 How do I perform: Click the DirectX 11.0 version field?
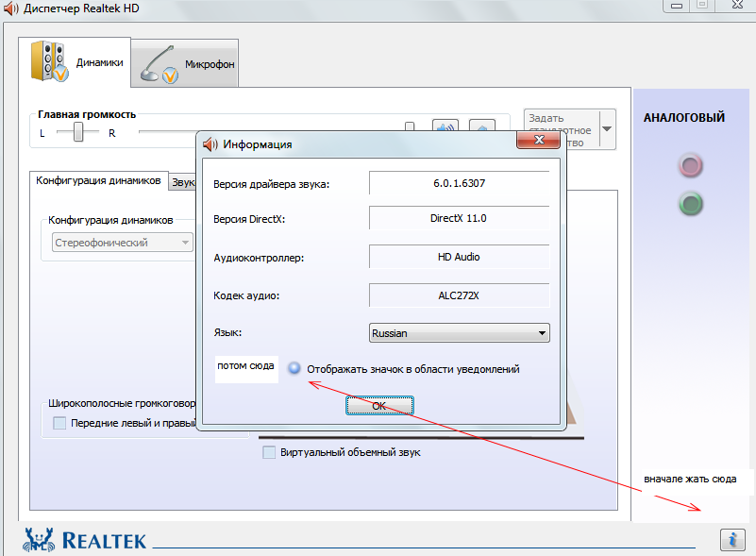click(x=459, y=218)
